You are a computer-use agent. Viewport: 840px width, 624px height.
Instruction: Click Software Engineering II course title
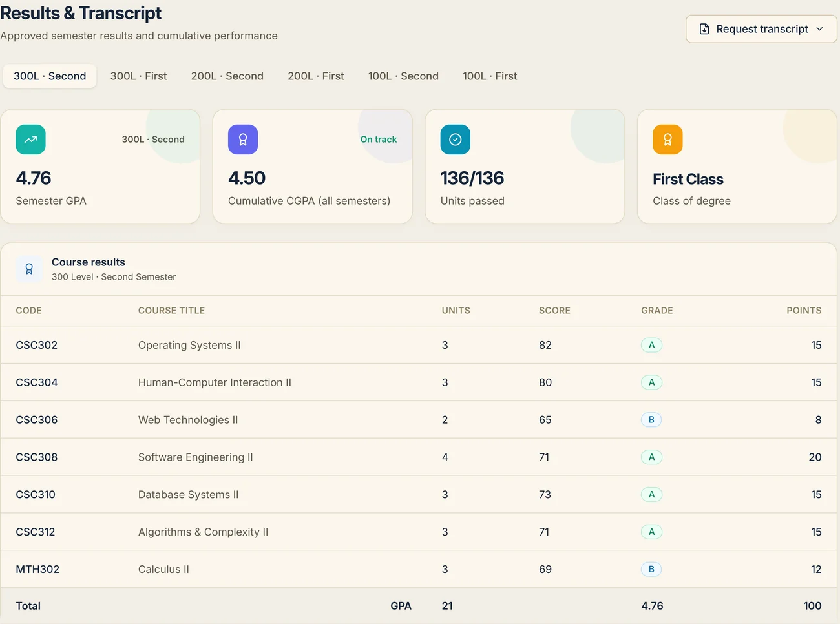click(x=196, y=457)
